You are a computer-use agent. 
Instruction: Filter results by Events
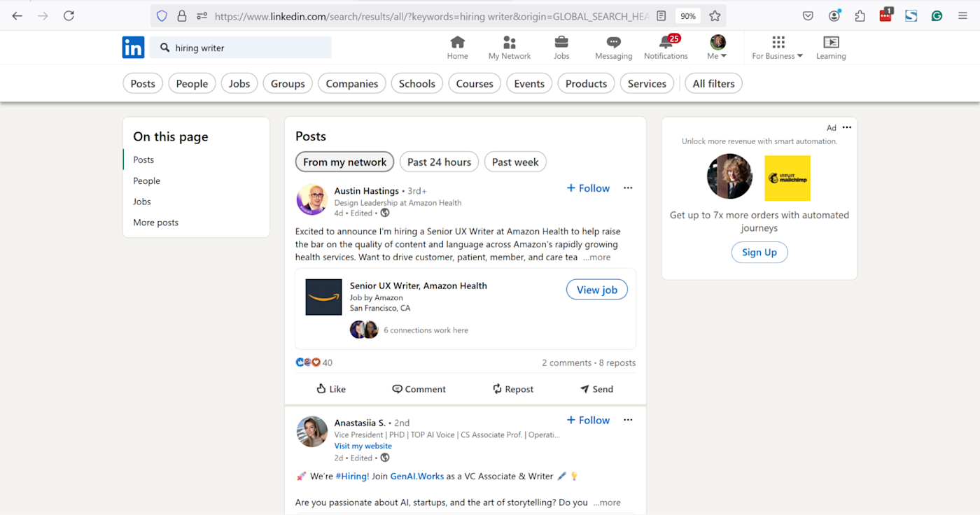point(529,83)
